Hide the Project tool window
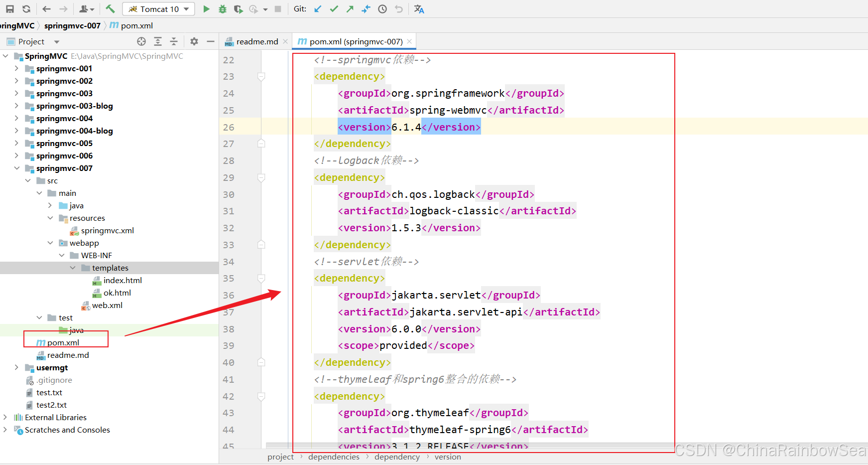The height and width of the screenshot is (465, 868). (211, 41)
